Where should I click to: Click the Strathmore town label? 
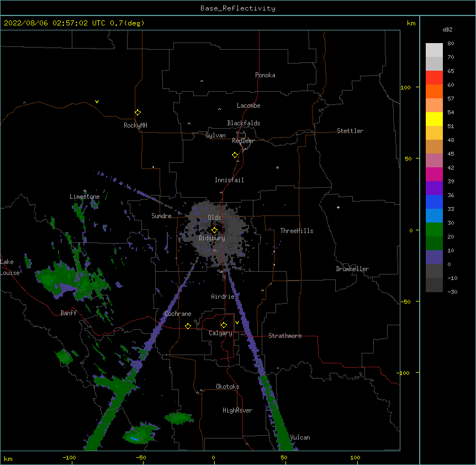coord(285,336)
